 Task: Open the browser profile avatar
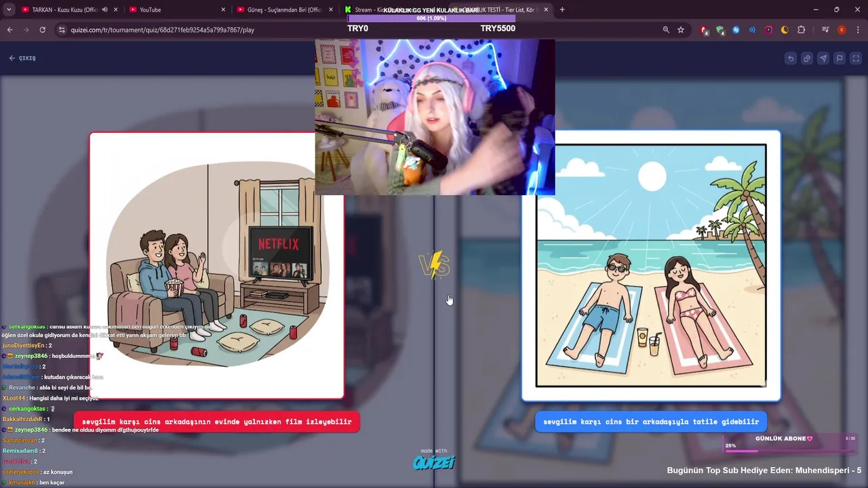842,30
